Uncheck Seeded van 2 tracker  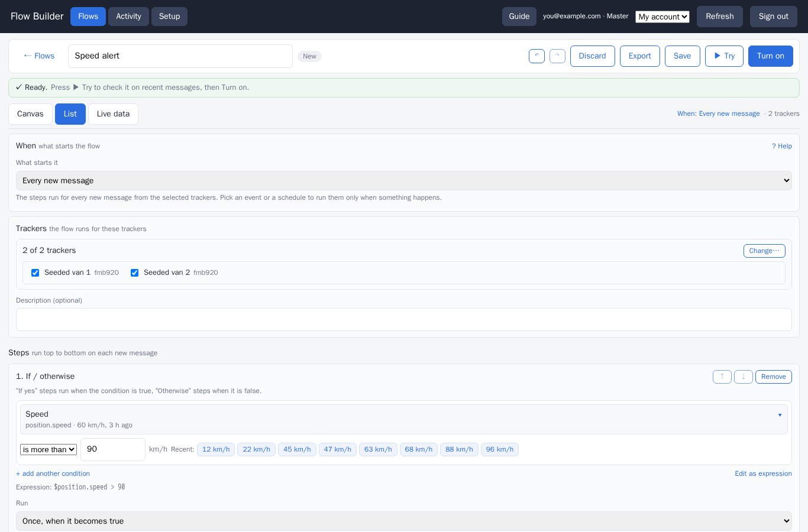pos(134,273)
